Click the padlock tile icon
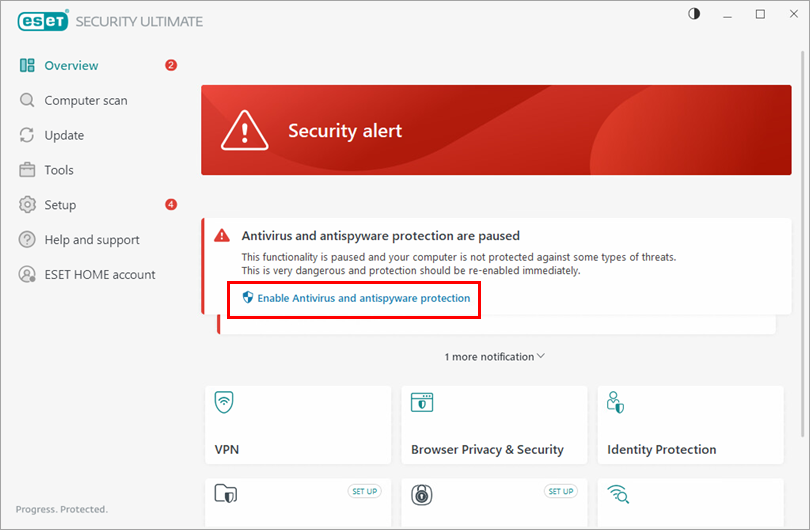The height and width of the screenshot is (530, 810). coord(421,495)
